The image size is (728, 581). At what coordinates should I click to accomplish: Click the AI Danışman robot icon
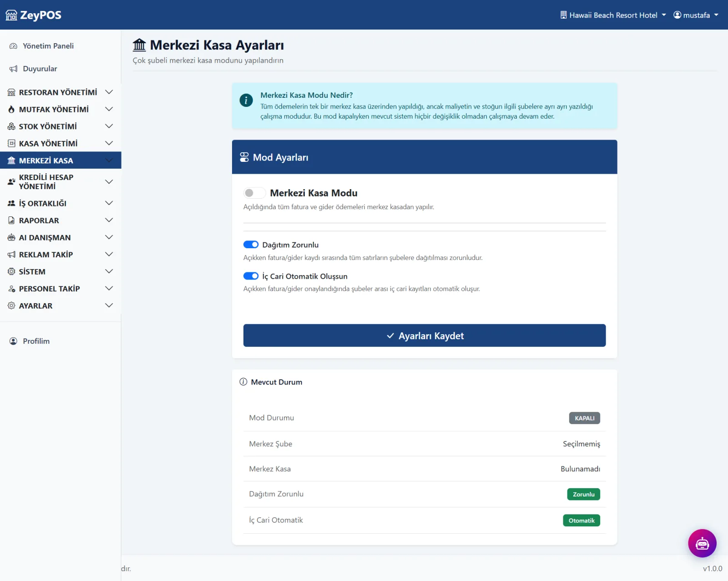pos(11,237)
